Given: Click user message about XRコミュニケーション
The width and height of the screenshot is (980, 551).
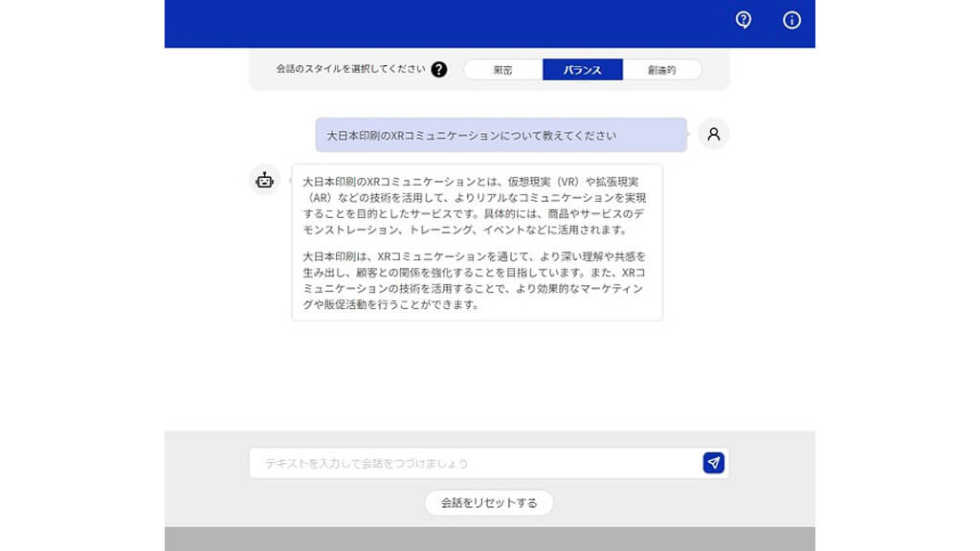Looking at the screenshot, I should point(501,135).
